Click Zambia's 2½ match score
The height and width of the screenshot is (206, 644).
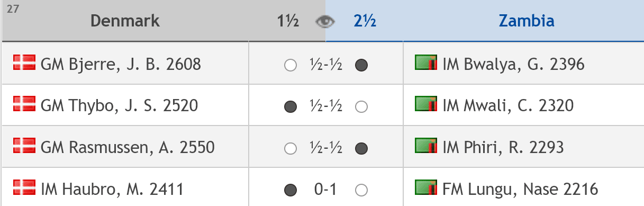365,21
